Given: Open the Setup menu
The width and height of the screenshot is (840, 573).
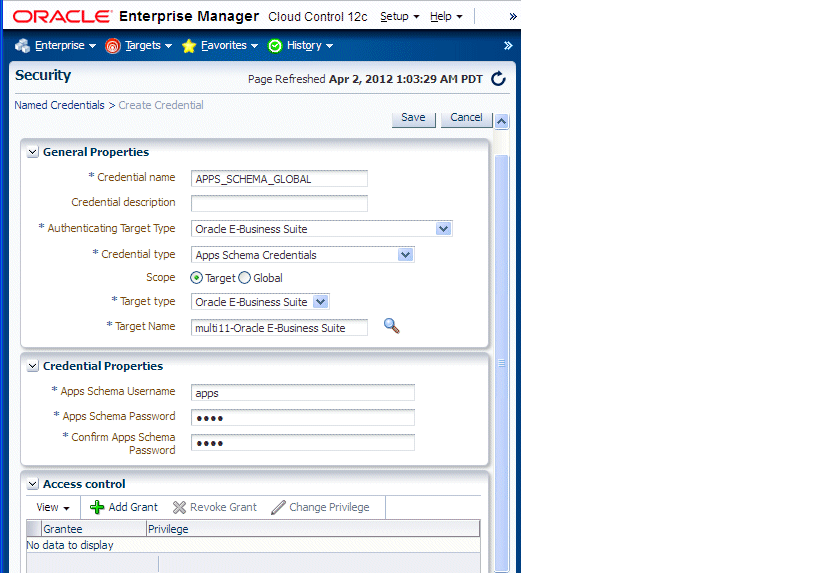Looking at the screenshot, I should pyautogui.click(x=400, y=17).
